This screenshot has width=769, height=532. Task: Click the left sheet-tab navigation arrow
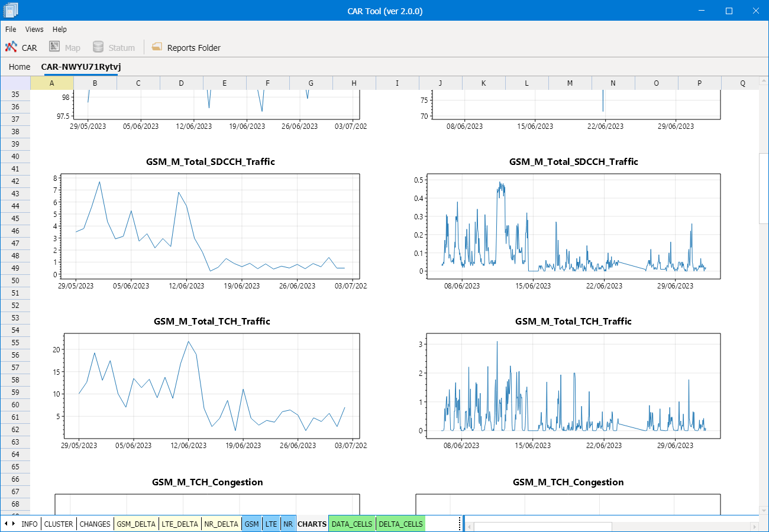(x=6, y=524)
